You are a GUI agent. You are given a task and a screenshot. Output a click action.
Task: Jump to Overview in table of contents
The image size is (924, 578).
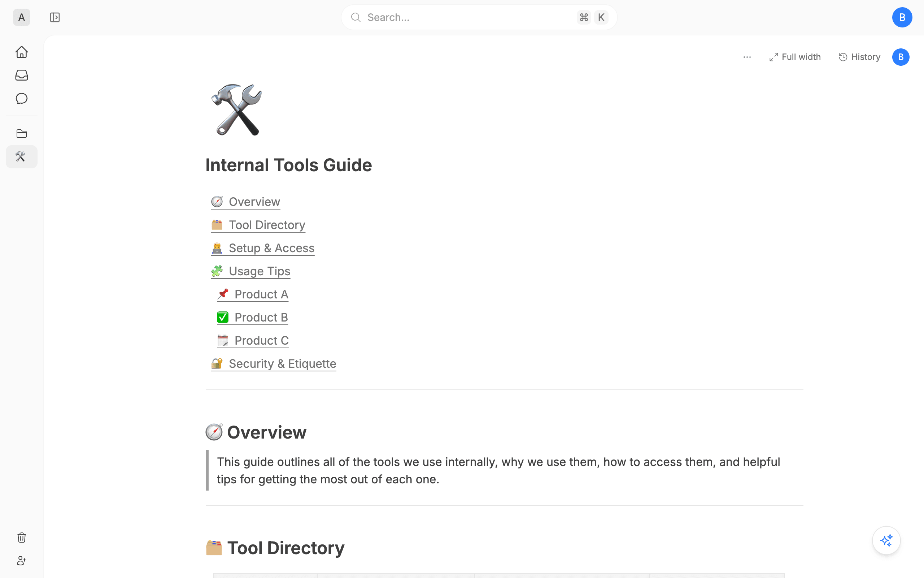[x=245, y=202]
